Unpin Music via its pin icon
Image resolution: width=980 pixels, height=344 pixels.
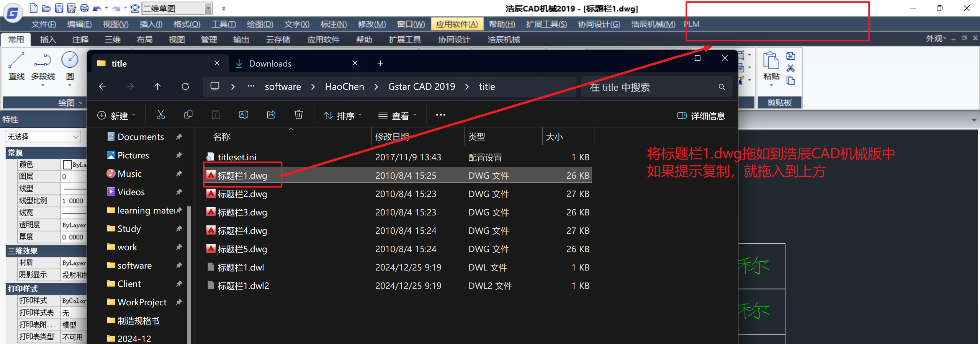[x=179, y=173]
